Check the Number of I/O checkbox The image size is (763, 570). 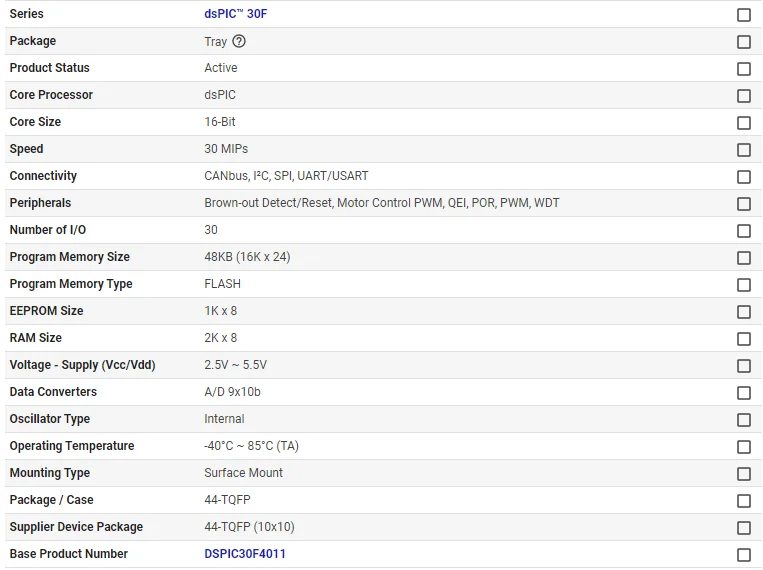(744, 231)
